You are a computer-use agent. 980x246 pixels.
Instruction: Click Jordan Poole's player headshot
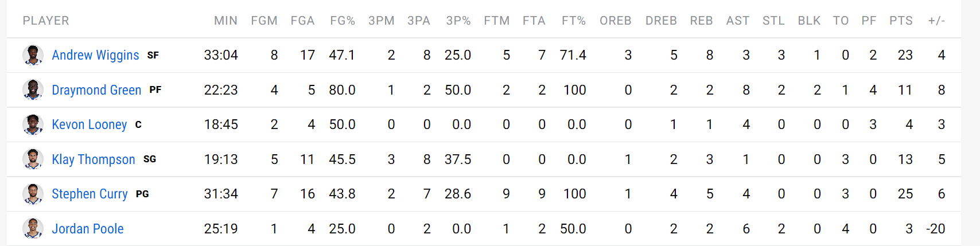(x=33, y=229)
